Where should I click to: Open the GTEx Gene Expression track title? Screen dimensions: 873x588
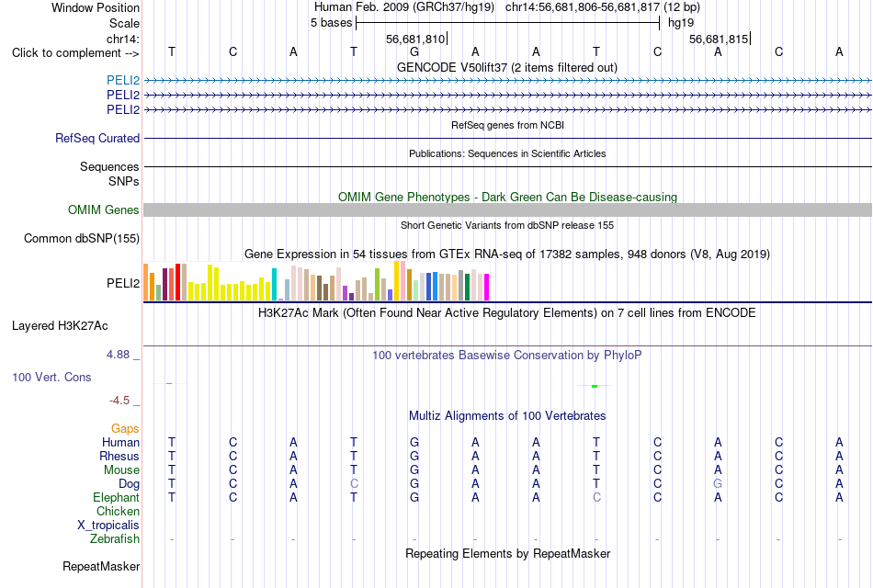click(x=507, y=254)
